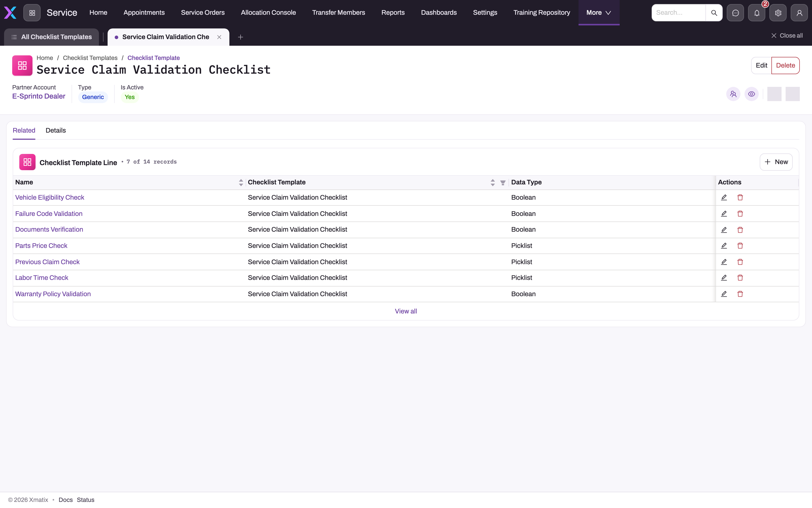Click New to add template line
This screenshot has width=812, height=508.
click(776, 162)
